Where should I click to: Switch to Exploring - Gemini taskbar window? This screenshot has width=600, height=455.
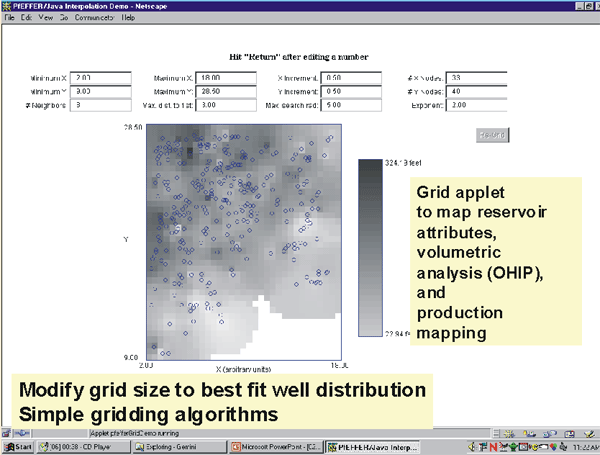[179, 447]
